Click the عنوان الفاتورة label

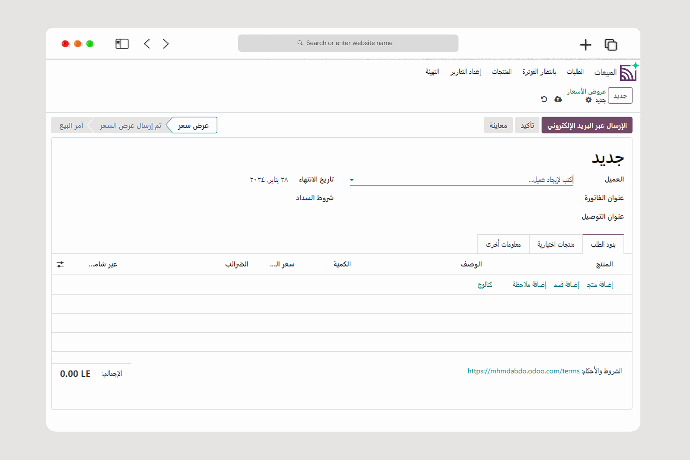tap(604, 198)
